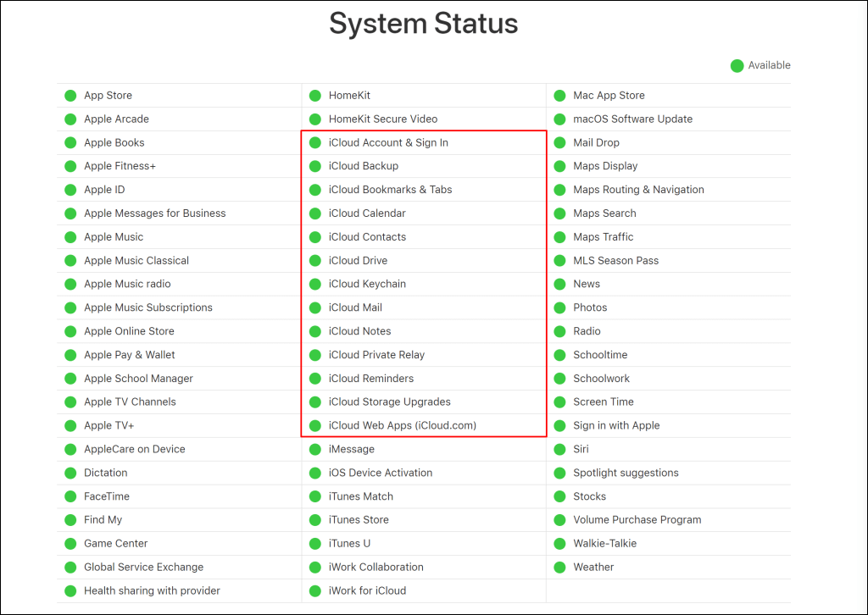
Task: Click the status dot for iCloud Drive
Action: click(315, 261)
